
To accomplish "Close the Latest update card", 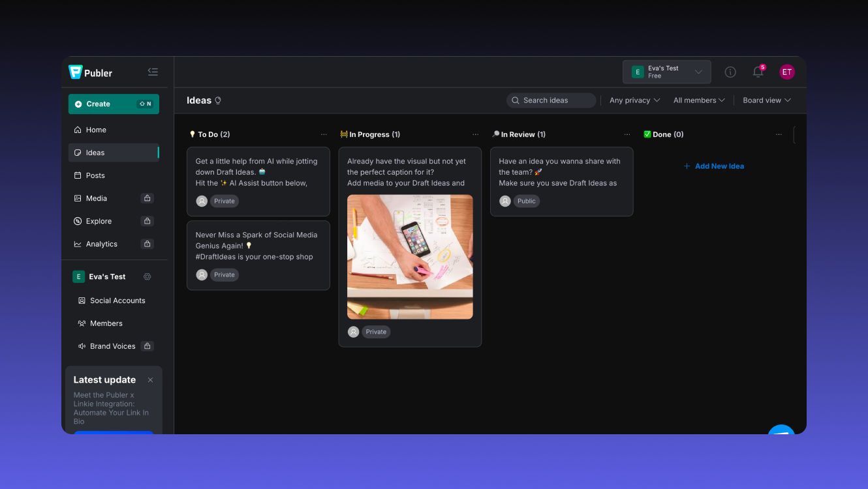I will point(150,379).
